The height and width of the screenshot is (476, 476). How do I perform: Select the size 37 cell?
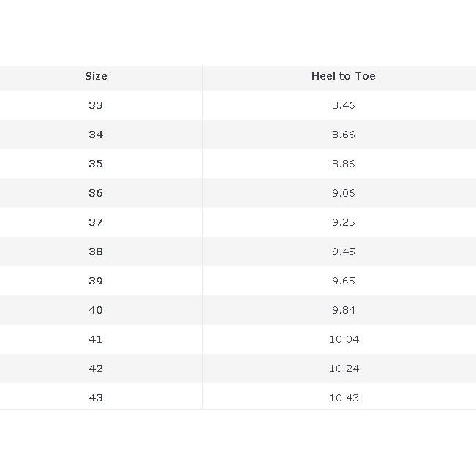click(x=96, y=222)
